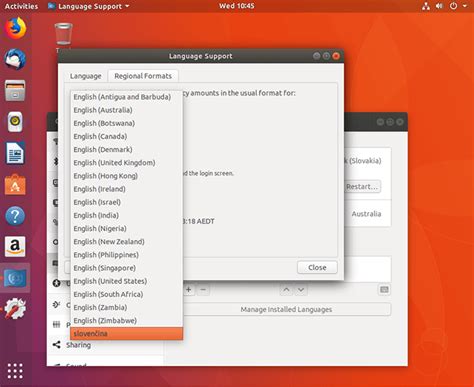
Task: Launch Thunderbird mail from the dock
Action: pyautogui.click(x=15, y=60)
